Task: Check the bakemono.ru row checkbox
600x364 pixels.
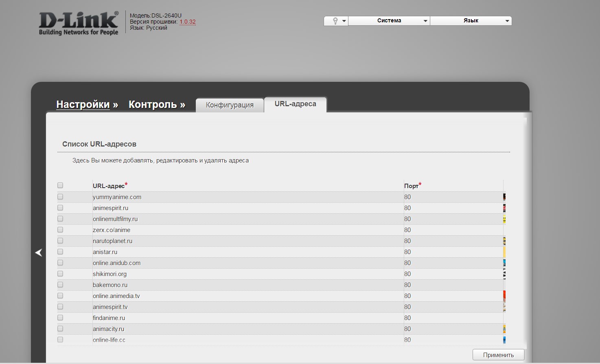Action: [60, 285]
